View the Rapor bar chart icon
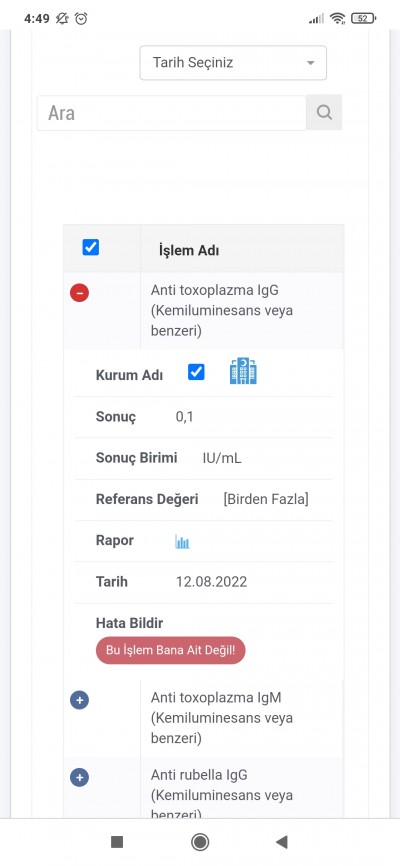This screenshot has width=400, height=866. [x=182, y=542]
